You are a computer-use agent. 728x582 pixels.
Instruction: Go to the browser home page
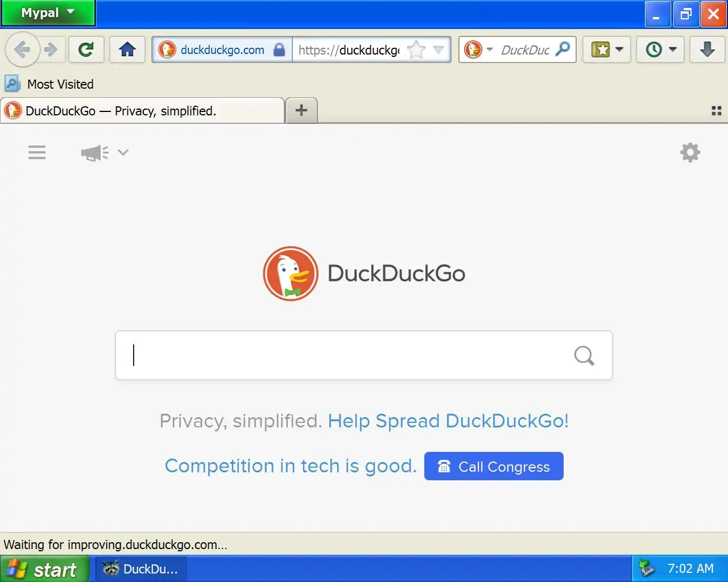click(127, 49)
